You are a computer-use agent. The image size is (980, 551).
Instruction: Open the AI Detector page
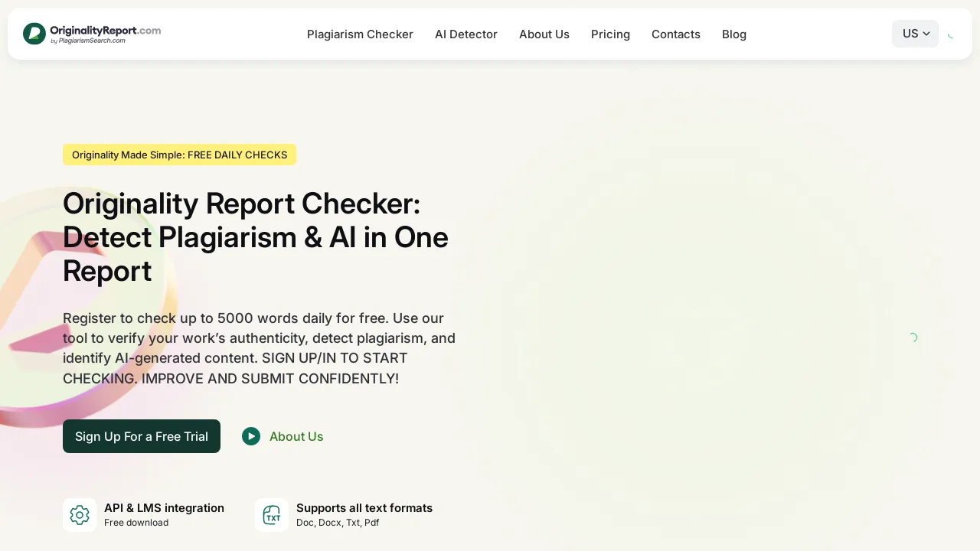point(466,34)
